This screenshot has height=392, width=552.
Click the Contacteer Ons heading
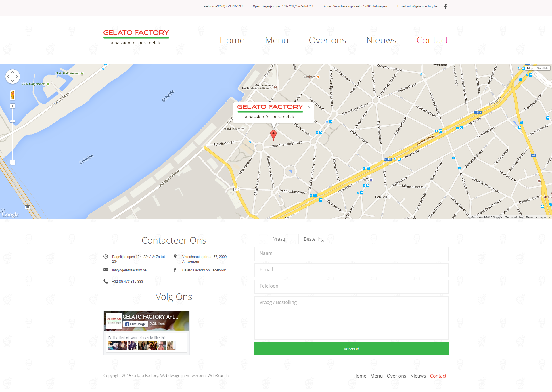click(174, 240)
